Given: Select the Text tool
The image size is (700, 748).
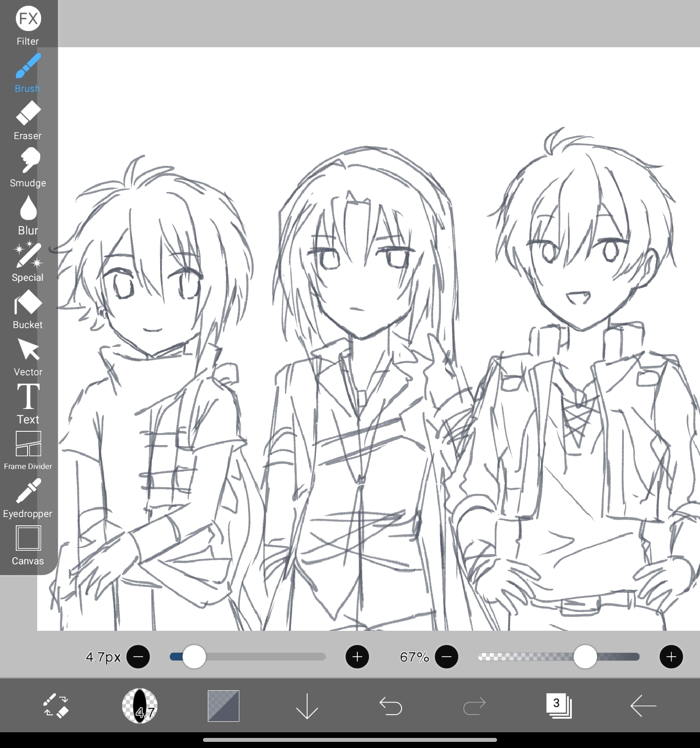Looking at the screenshot, I should tap(28, 404).
